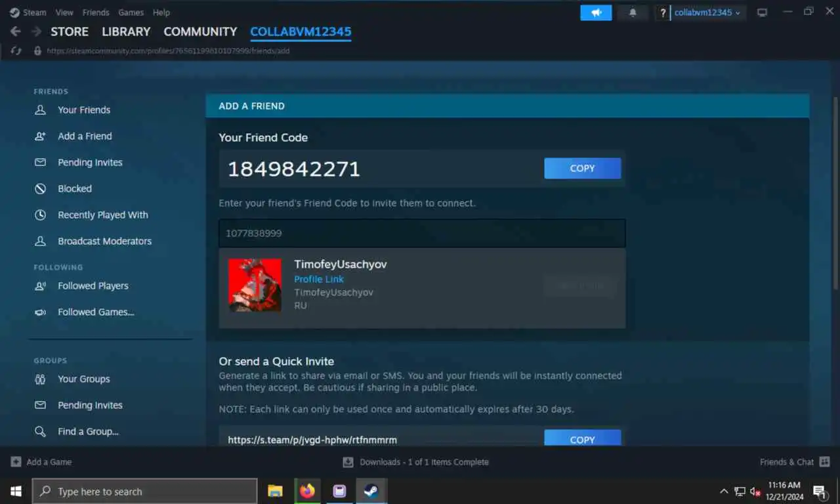Open Followed Players page
This screenshot has width=840, height=504.
[93, 285]
